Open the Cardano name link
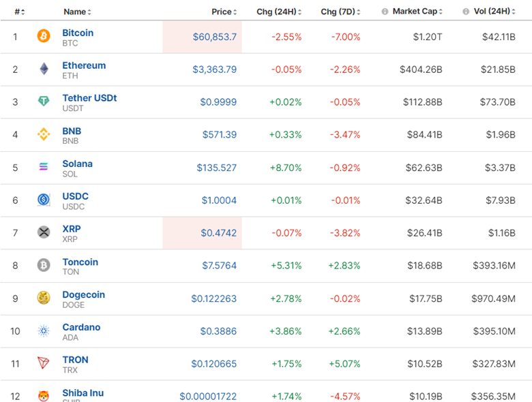This screenshot has height=402, width=532. point(81,327)
